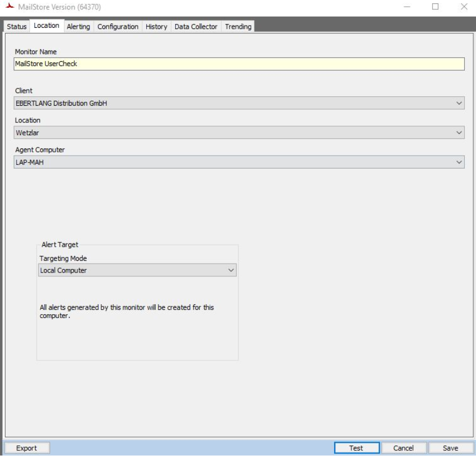This screenshot has height=456, width=476.
Task: Click Cancel to discard changes
Action: [x=404, y=448]
